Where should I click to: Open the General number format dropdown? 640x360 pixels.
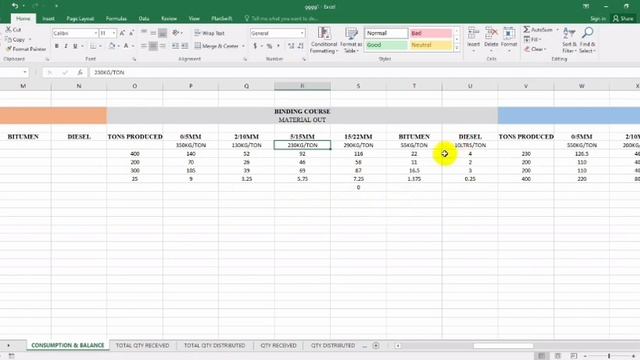tap(302, 33)
